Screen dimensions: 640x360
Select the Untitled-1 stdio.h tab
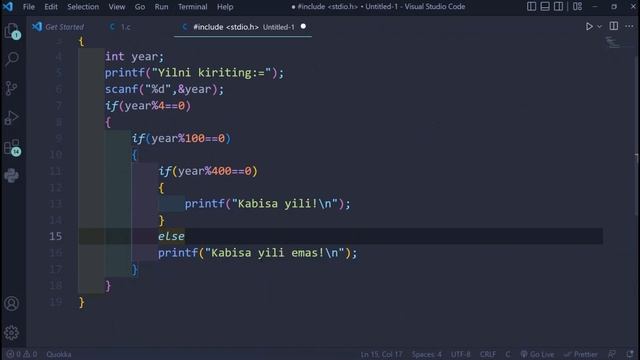click(243, 27)
